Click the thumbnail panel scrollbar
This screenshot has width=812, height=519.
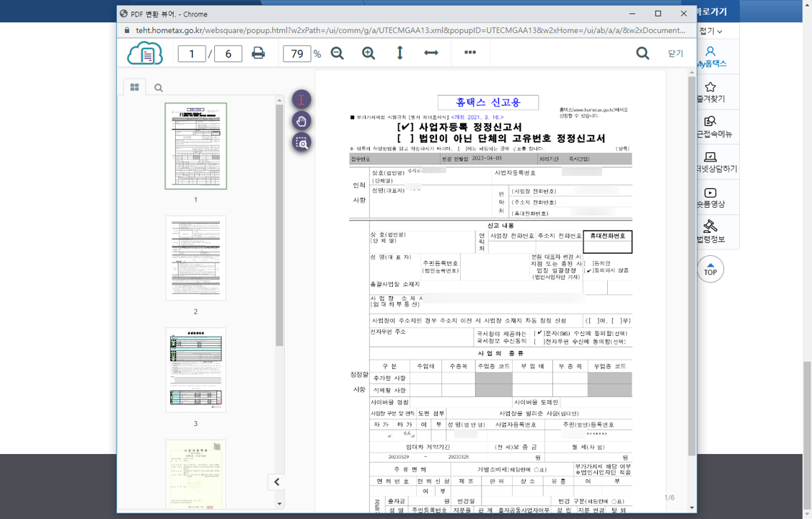point(280,225)
